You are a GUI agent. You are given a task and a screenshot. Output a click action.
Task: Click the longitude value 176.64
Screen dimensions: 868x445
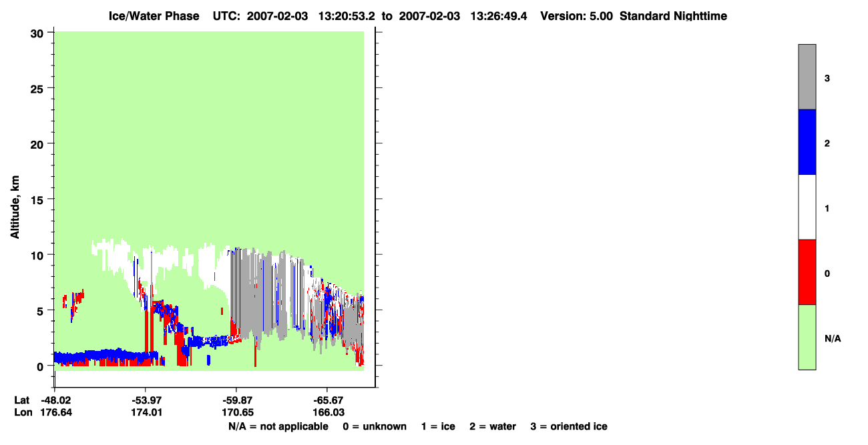pyautogui.click(x=57, y=413)
